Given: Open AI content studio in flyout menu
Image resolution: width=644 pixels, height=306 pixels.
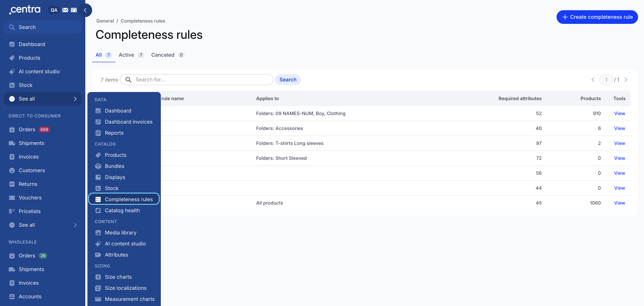Looking at the screenshot, I should 124,244.
